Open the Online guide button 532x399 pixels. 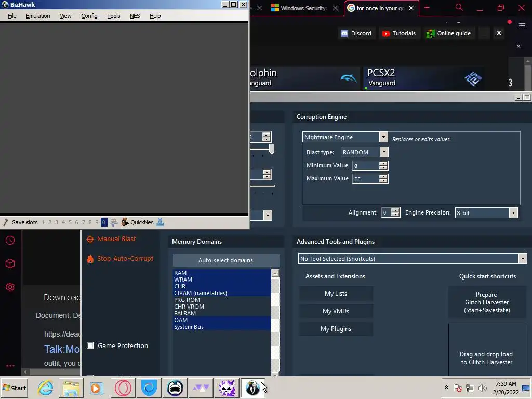448,33
